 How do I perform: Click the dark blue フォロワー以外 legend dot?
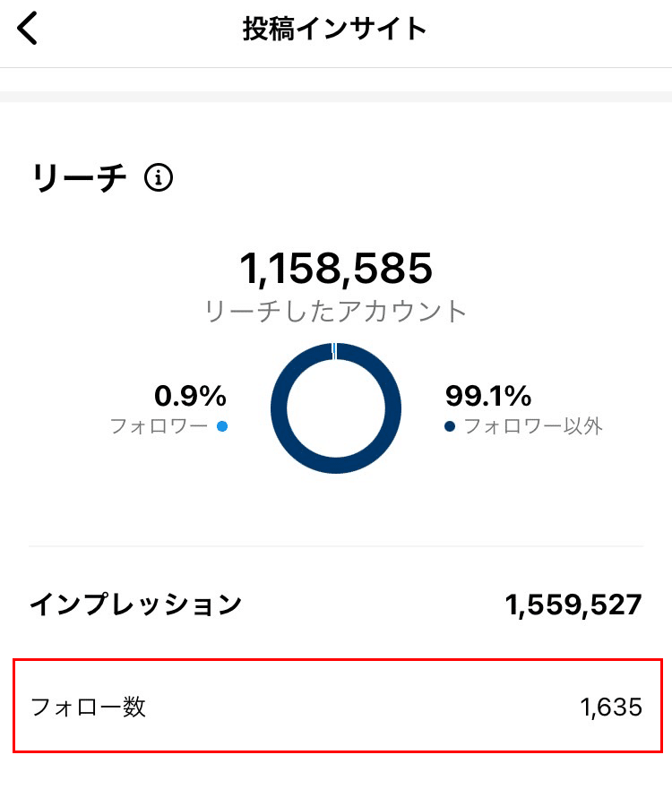point(450,426)
